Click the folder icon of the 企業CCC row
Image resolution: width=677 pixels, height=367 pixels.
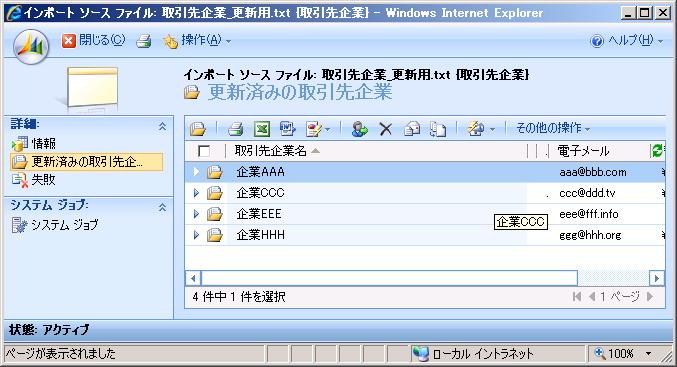click(215, 193)
